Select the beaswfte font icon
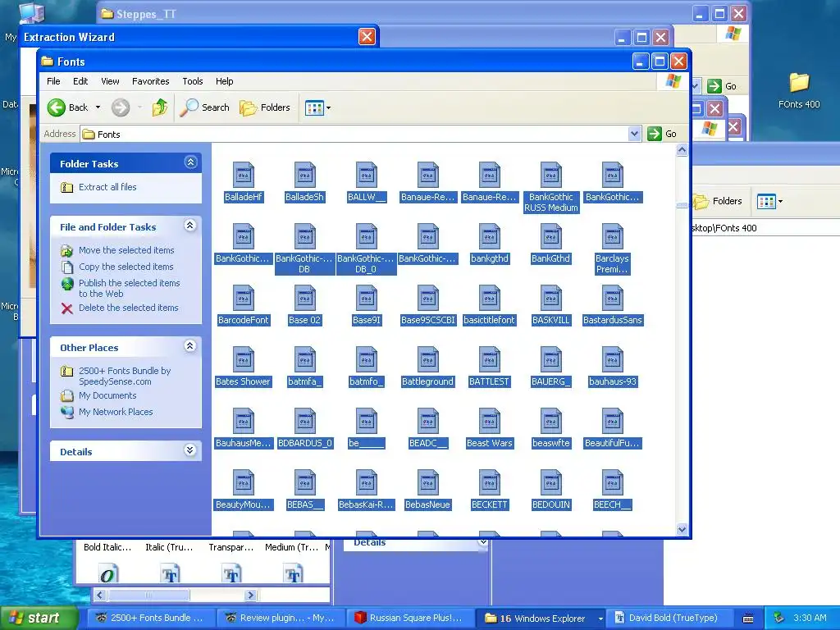This screenshot has height=630, width=840. (550, 421)
